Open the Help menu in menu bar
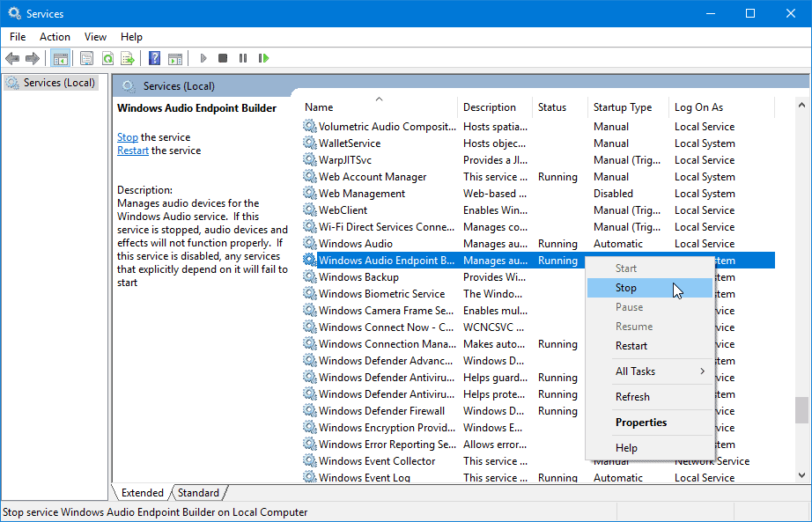This screenshot has width=812, height=522. click(131, 37)
